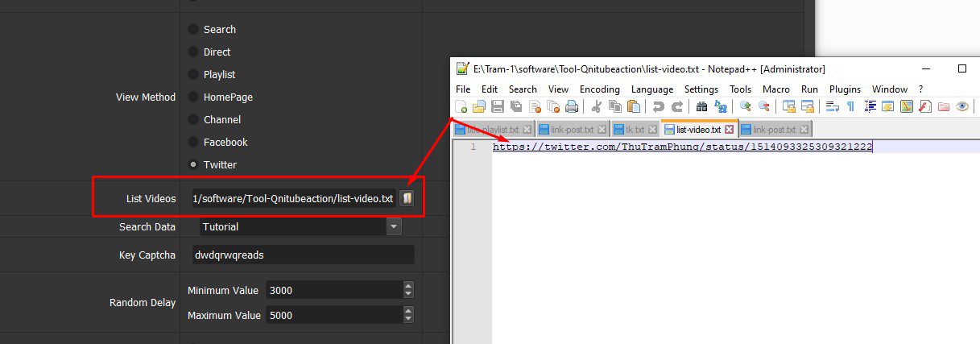Open the Run menu
The width and height of the screenshot is (980, 344).
tap(809, 89)
